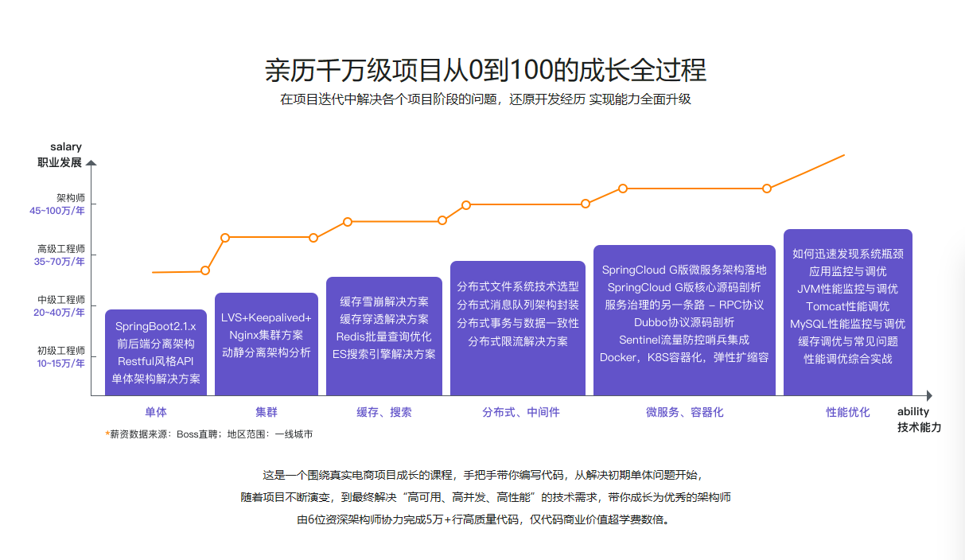Click 应用监控与调优 text
This screenshot has height=560, width=965.
pyautogui.click(x=848, y=271)
